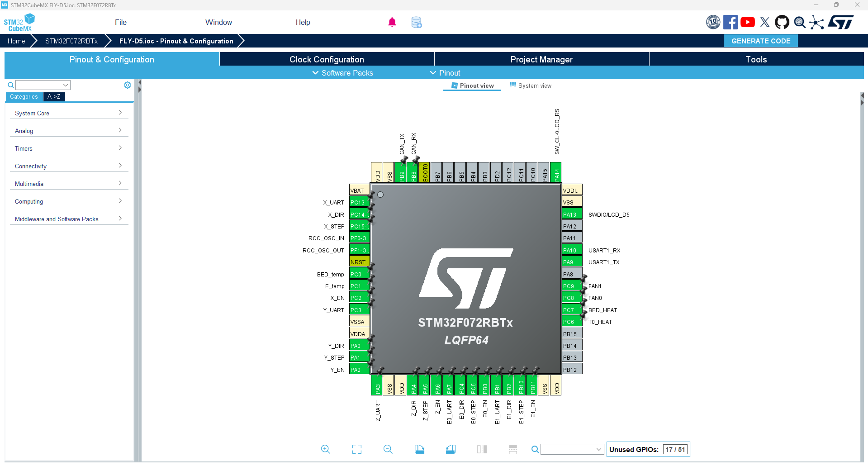Expand Middleware and Software Packs category
This screenshot has height=466, width=868.
(69, 219)
